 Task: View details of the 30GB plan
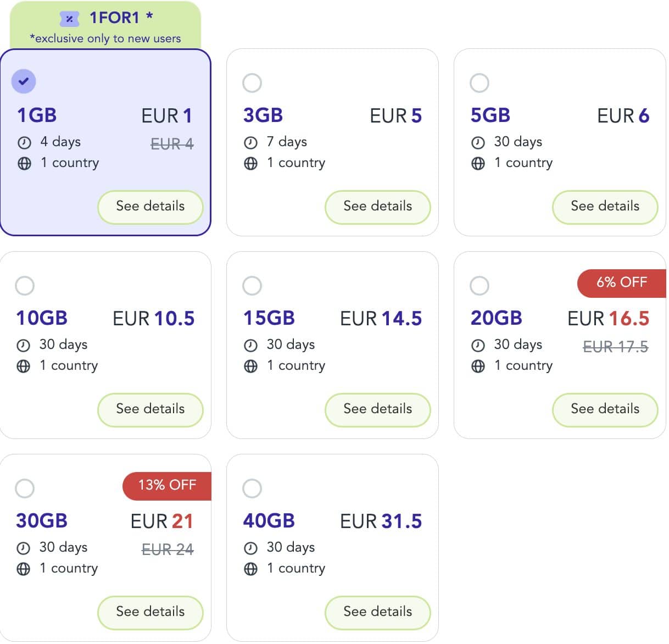[150, 613]
